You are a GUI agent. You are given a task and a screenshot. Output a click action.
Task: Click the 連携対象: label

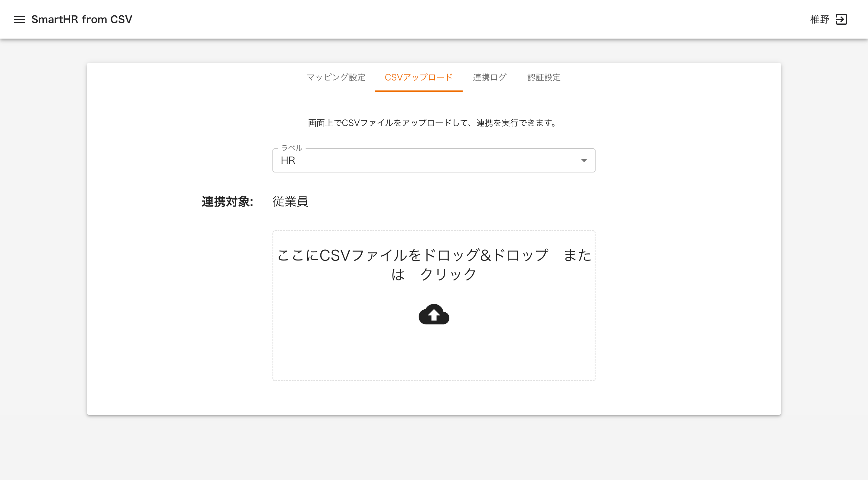(x=228, y=201)
